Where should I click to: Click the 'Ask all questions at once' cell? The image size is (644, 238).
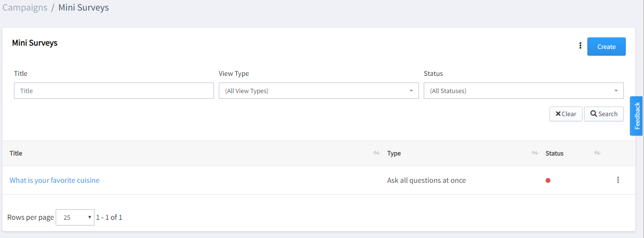pyautogui.click(x=427, y=180)
